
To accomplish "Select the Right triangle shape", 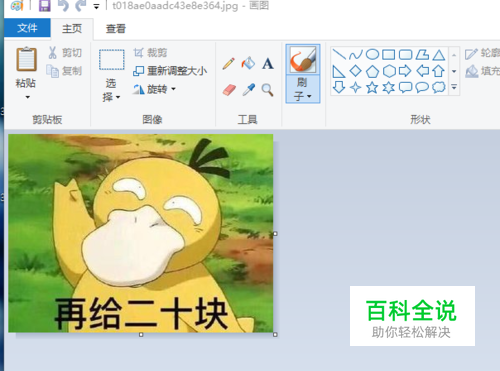I will click(338, 71).
